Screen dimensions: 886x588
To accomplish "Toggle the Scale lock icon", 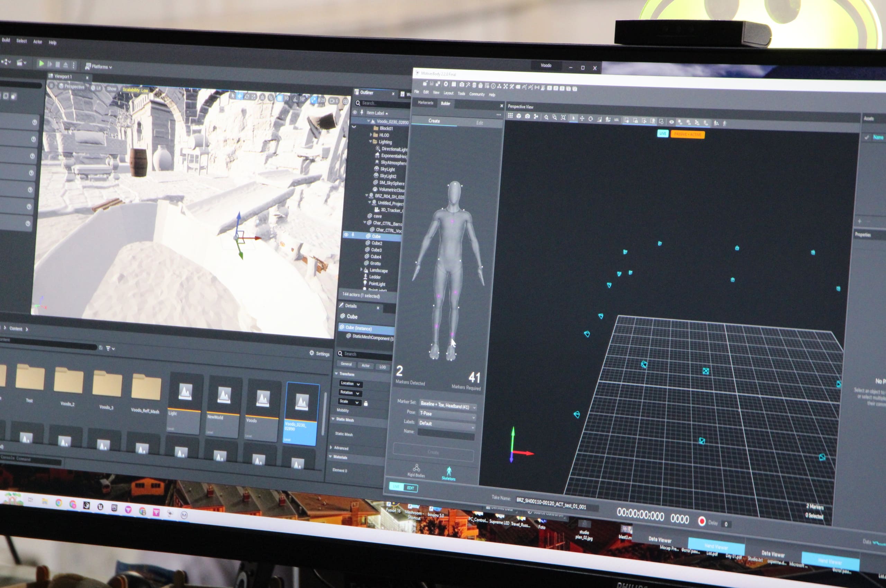I will click(x=365, y=404).
